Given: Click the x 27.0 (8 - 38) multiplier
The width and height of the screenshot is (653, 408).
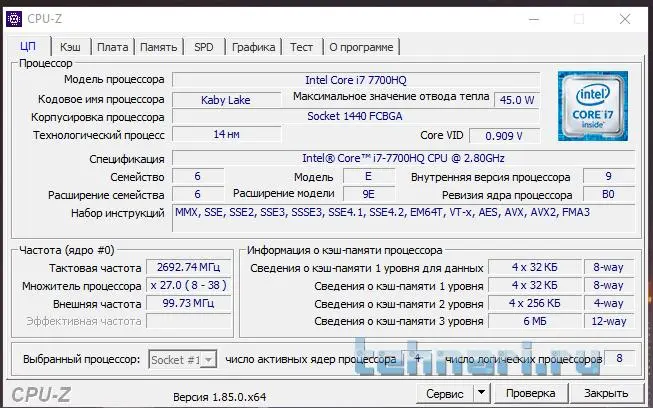Looking at the screenshot, I should (x=189, y=285).
